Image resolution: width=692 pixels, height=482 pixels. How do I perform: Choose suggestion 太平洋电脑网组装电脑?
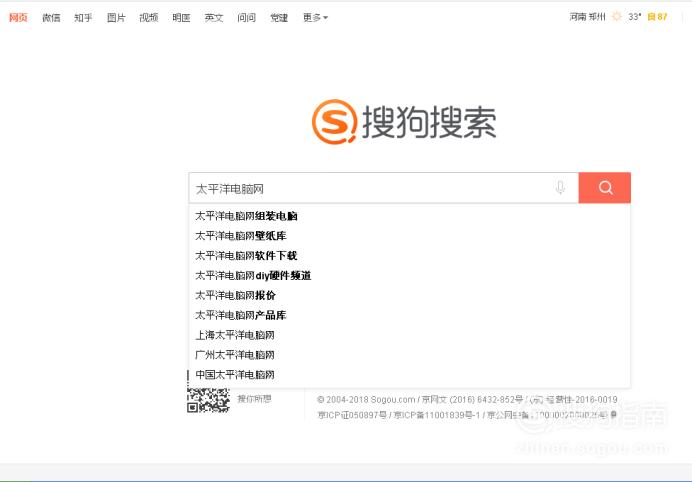(x=410, y=216)
